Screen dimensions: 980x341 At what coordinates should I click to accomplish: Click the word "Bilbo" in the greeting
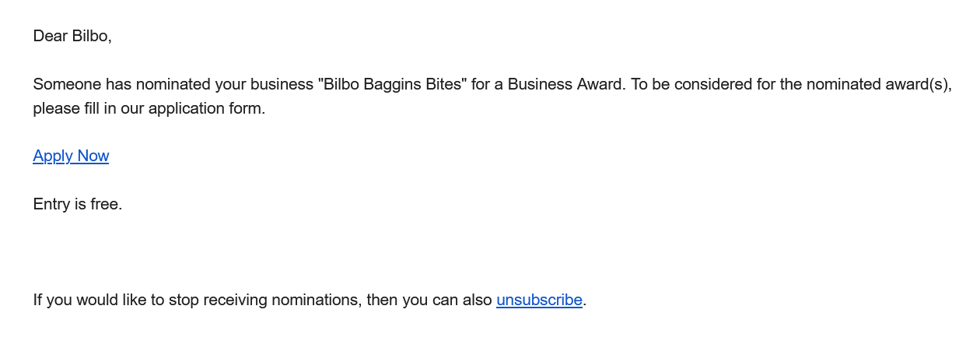(92, 36)
